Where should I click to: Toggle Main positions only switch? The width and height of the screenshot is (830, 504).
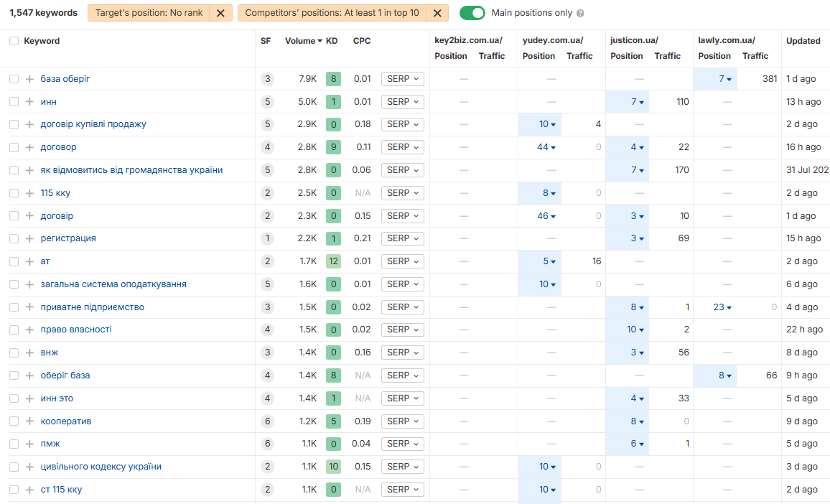click(472, 13)
